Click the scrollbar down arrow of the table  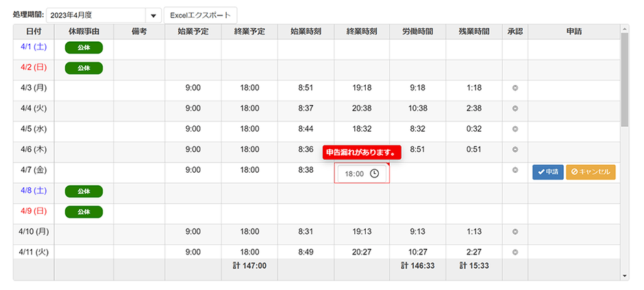pos(623,276)
